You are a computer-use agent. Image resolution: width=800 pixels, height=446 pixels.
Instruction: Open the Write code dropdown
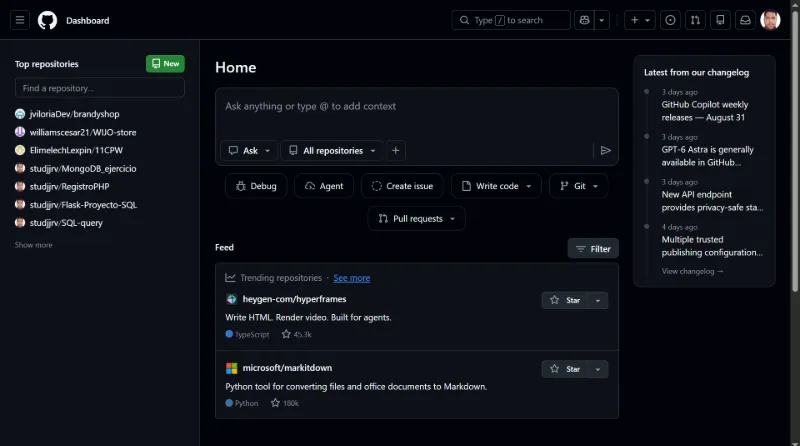[496, 186]
